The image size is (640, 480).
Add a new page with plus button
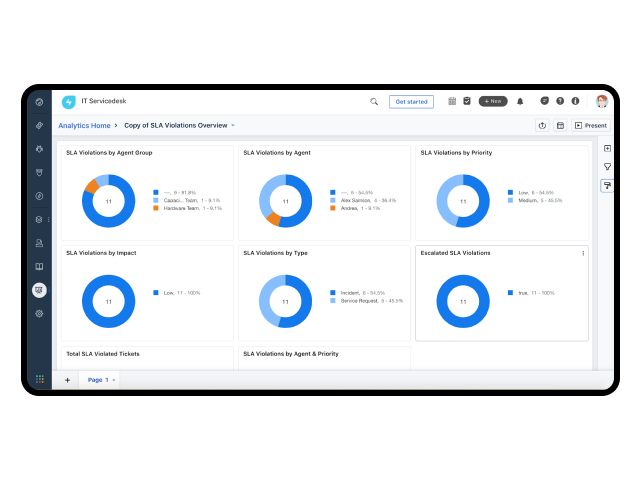pos(67,380)
